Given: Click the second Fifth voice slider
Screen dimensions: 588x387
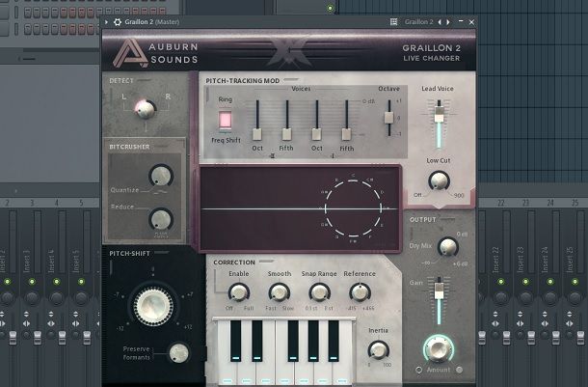Looking at the screenshot, I should (346, 134).
